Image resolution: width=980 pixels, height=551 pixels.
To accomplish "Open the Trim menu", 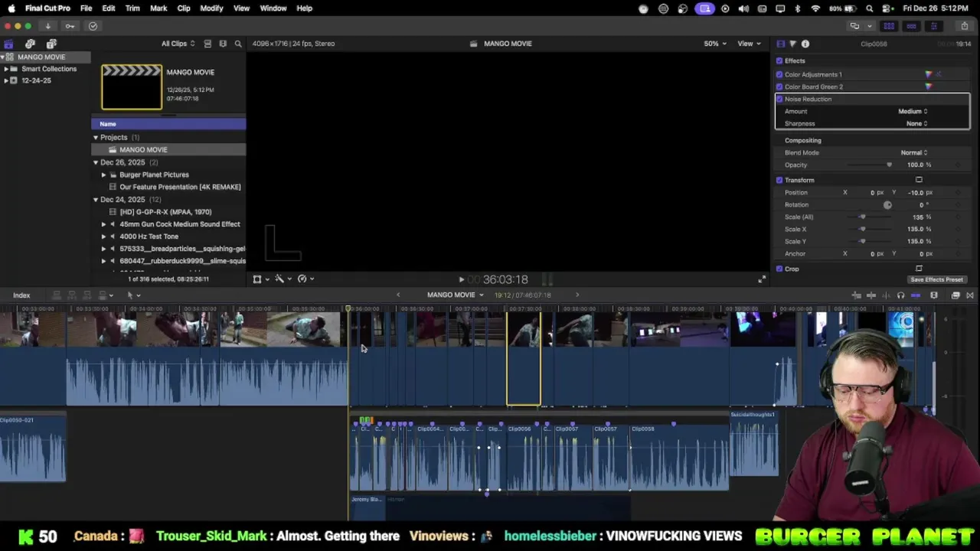I will (x=132, y=8).
